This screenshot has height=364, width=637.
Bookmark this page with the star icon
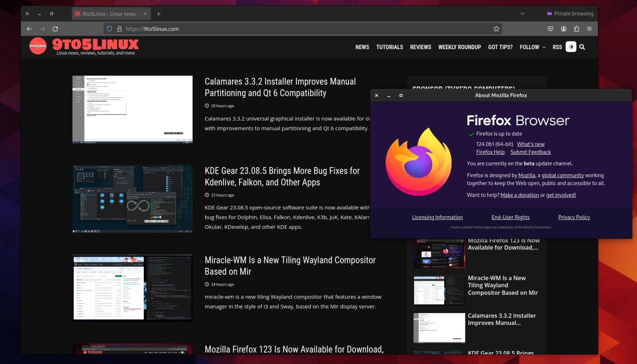pos(496,29)
